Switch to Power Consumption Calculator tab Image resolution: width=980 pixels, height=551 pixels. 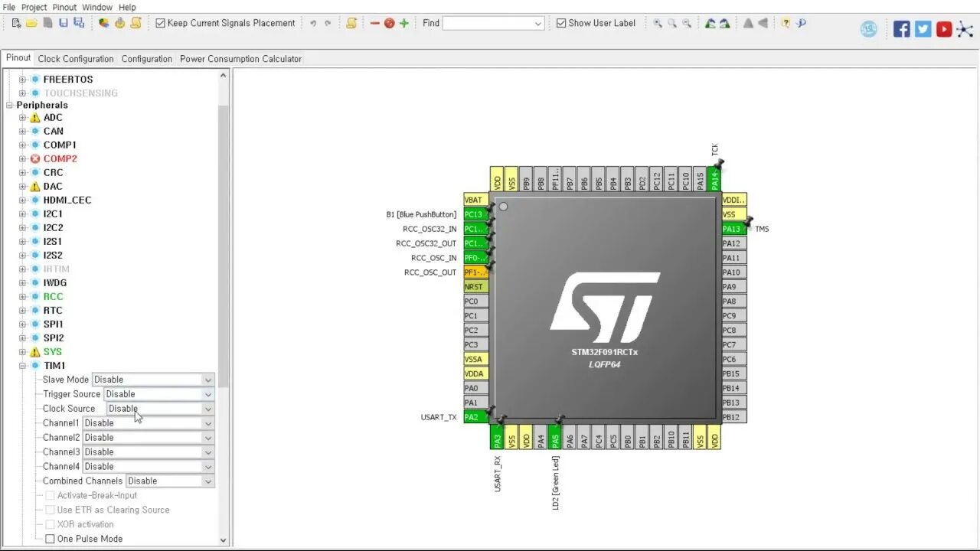coord(240,59)
